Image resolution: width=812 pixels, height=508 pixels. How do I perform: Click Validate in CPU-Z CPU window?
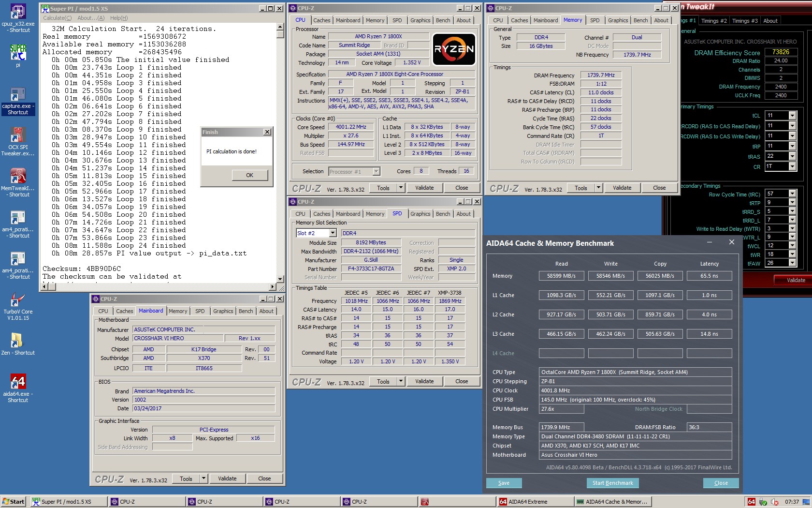424,188
